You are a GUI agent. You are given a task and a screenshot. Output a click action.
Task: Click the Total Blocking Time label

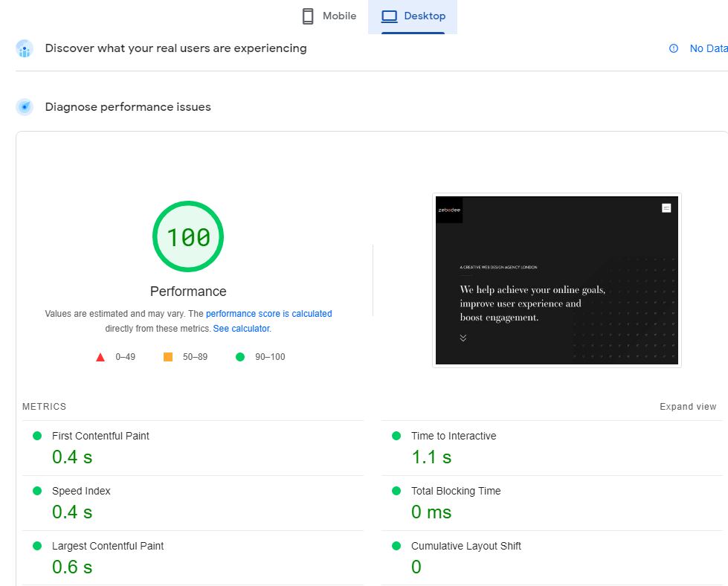(456, 491)
